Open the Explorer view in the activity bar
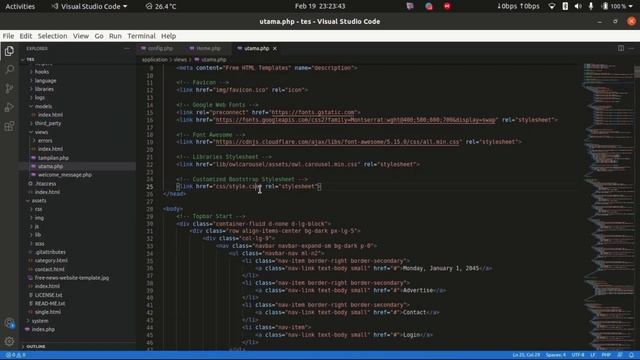The image size is (640, 360). click(9, 51)
